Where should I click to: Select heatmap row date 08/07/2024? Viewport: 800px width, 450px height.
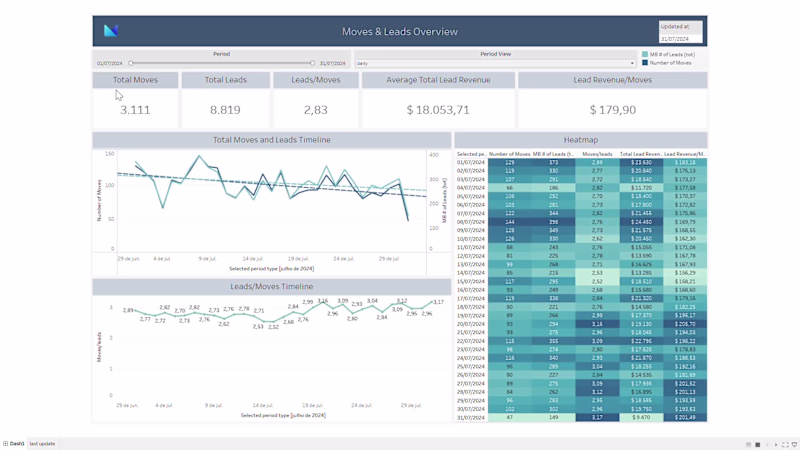pos(471,222)
